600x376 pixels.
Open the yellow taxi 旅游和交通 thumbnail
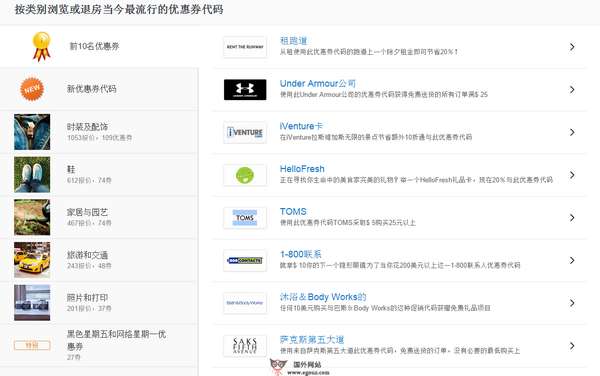coord(32,260)
